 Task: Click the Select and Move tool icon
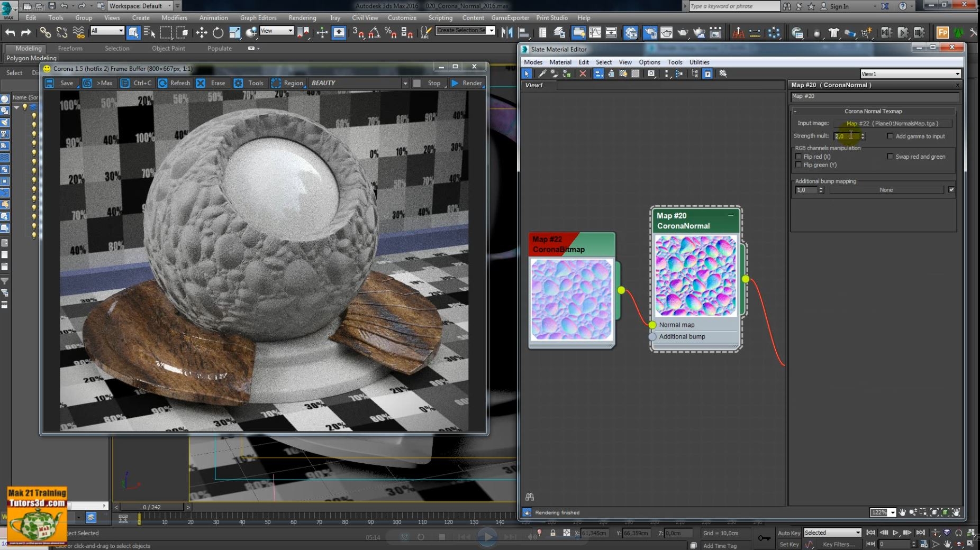click(202, 33)
